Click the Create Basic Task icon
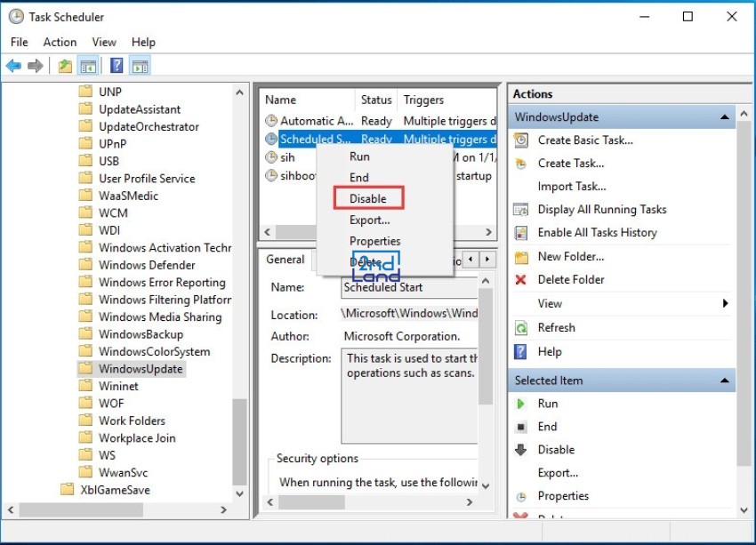 click(x=521, y=140)
